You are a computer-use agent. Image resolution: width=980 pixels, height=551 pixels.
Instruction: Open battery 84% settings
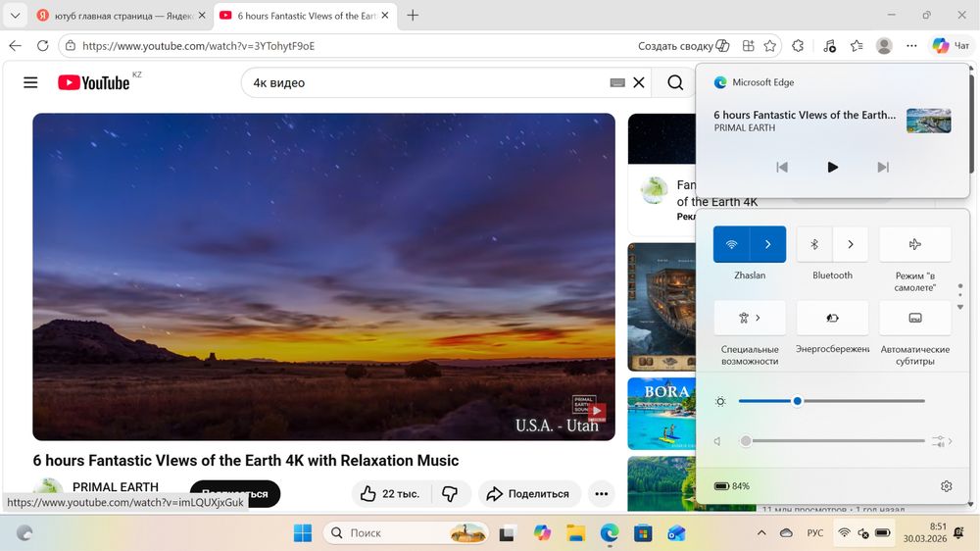click(732, 486)
